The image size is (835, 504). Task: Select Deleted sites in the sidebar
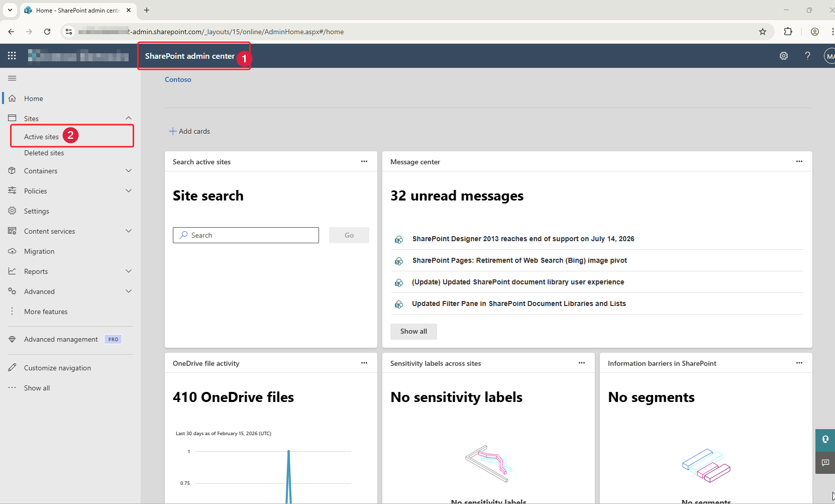pos(44,153)
